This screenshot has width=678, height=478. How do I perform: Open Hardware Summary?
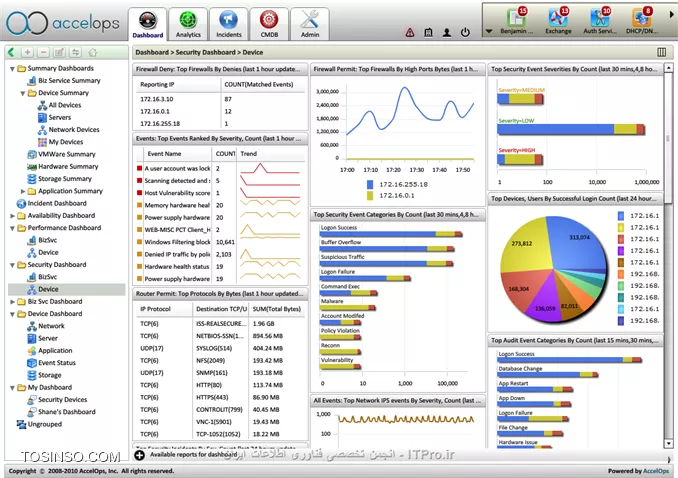click(x=68, y=167)
